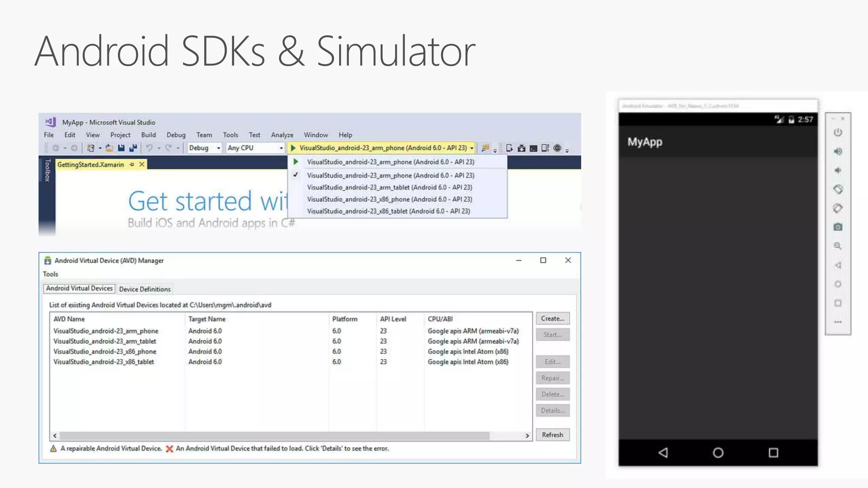This screenshot has height=488, width=868.
Task: Click the Refresh button
Action: pyautogui.click(x=552, y=435)
